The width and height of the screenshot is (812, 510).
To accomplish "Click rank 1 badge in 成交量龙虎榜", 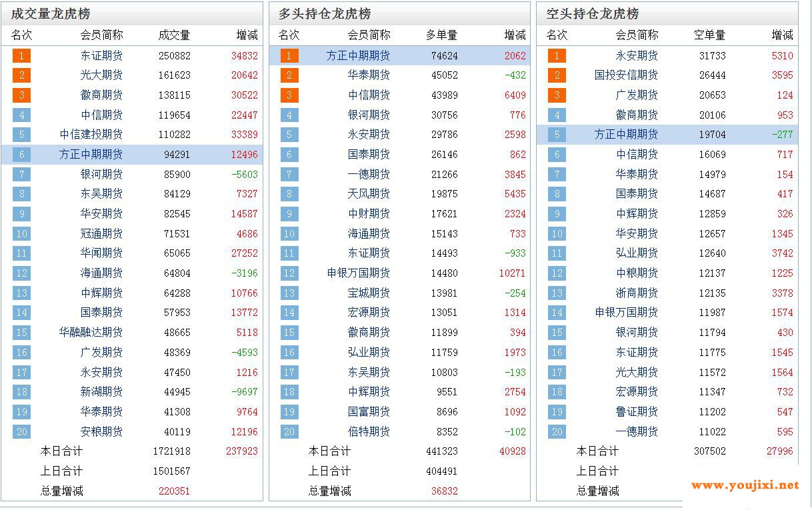I will click(x=22, y=56).
